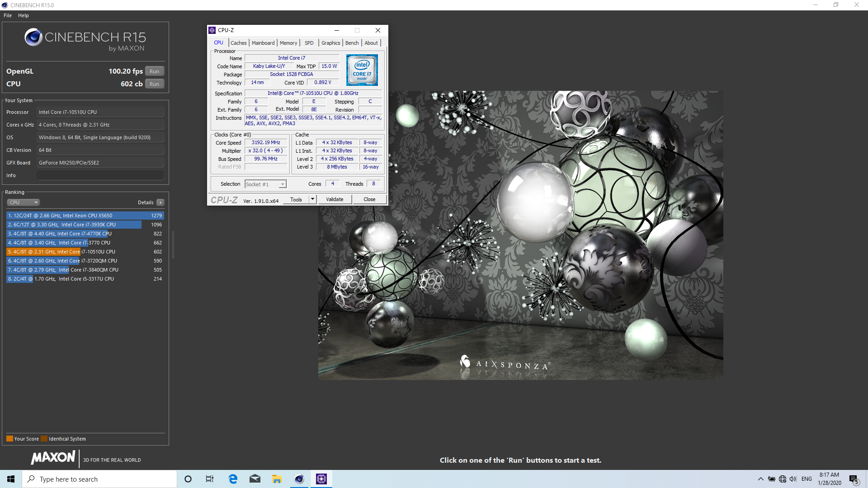
Task: Select i7-3720QM ranking entry
Action: (x=85, y=261)
